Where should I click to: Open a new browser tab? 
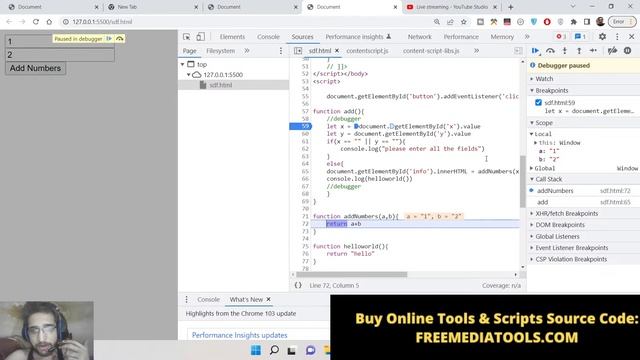511,7
